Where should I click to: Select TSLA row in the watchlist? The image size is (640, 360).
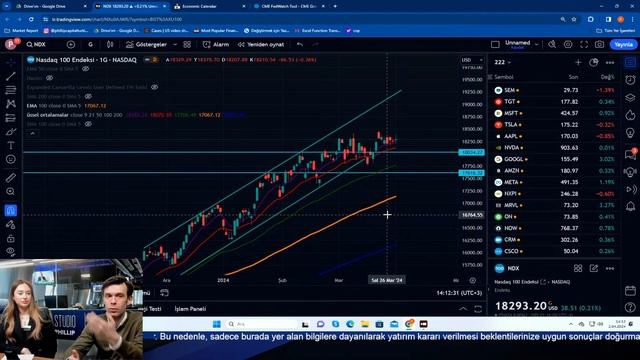point(554,124)
